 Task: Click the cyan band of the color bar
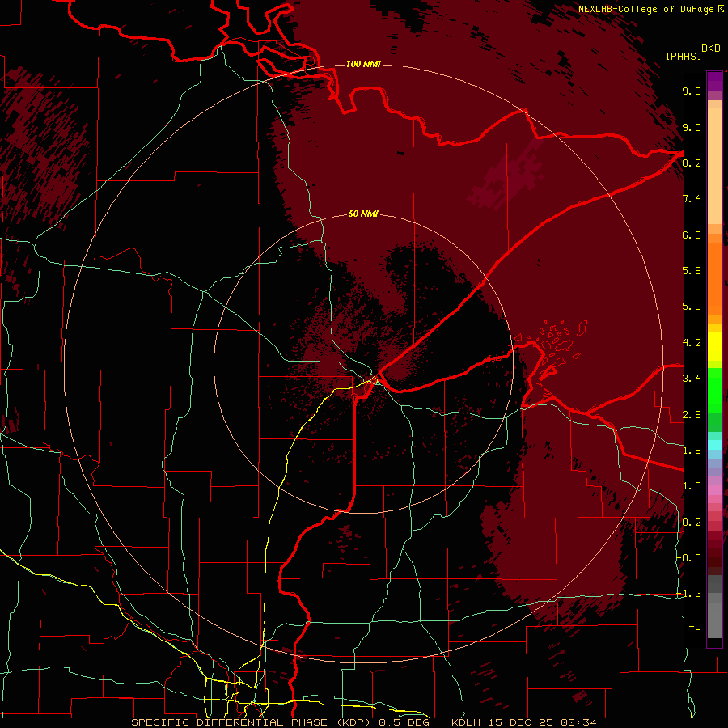click(714, 445)
